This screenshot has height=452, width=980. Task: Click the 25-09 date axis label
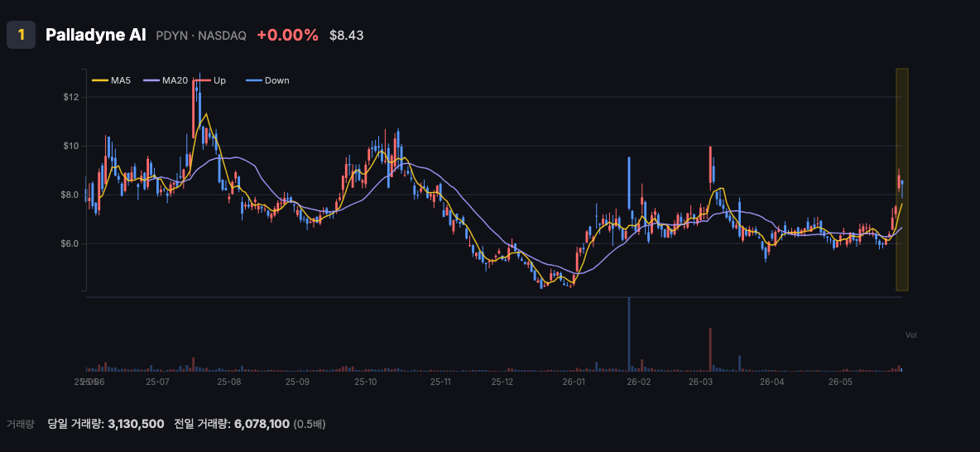coord(297,382)
